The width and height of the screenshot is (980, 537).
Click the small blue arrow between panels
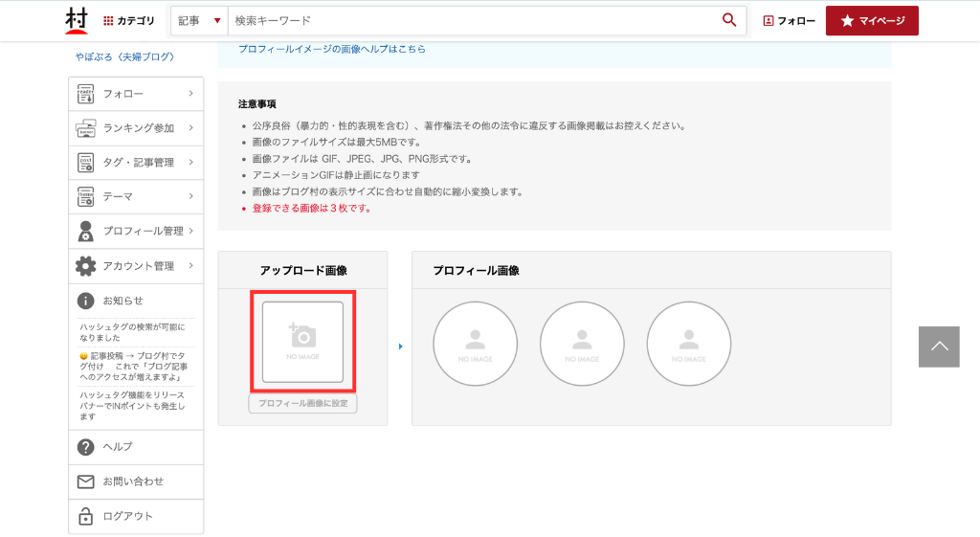[401, 347]
